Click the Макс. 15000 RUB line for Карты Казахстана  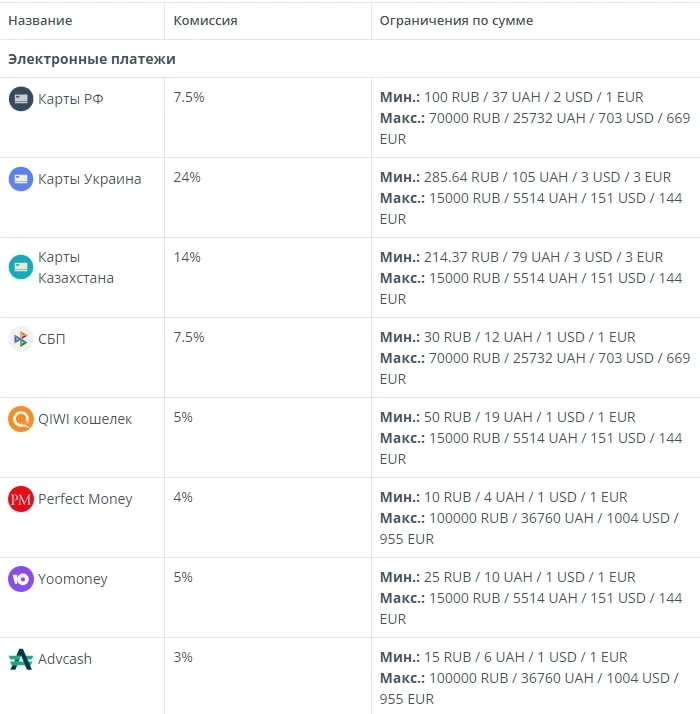coord(531,289)
